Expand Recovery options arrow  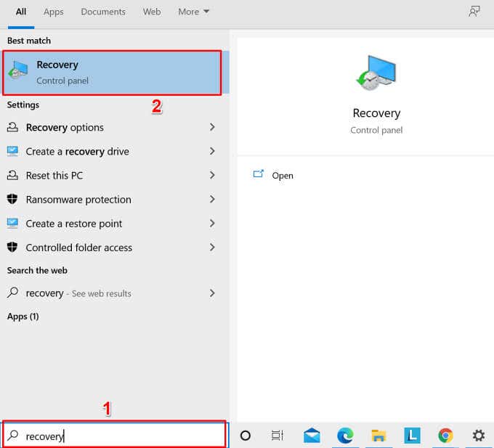(x=212, y=127)
